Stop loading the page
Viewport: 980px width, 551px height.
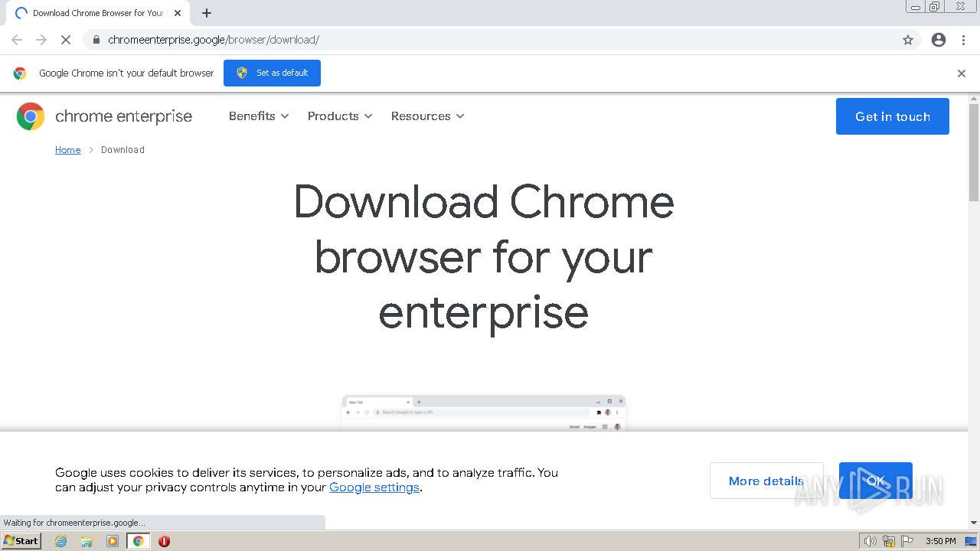click(x=66, y=40)
